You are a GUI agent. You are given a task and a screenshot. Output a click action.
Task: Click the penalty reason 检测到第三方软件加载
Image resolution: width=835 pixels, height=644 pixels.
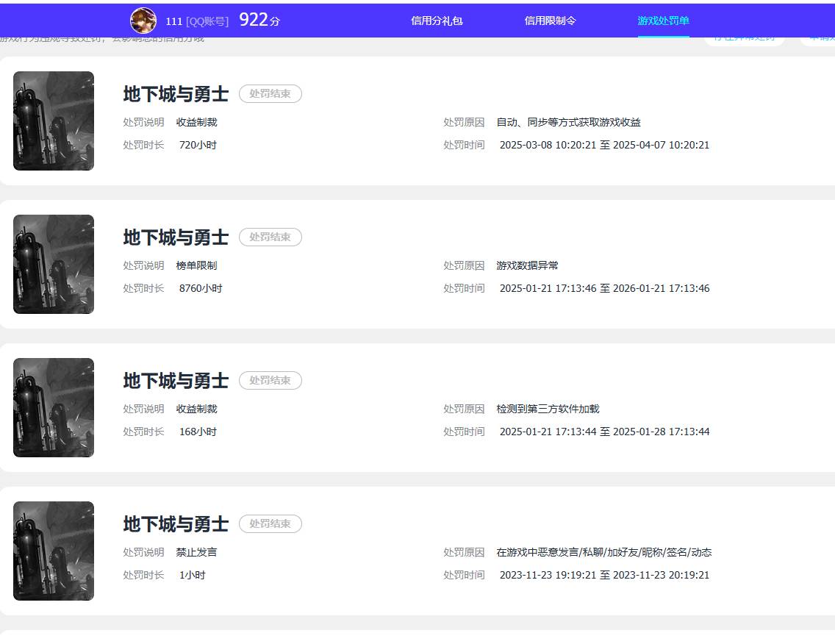tap(548, 409)
